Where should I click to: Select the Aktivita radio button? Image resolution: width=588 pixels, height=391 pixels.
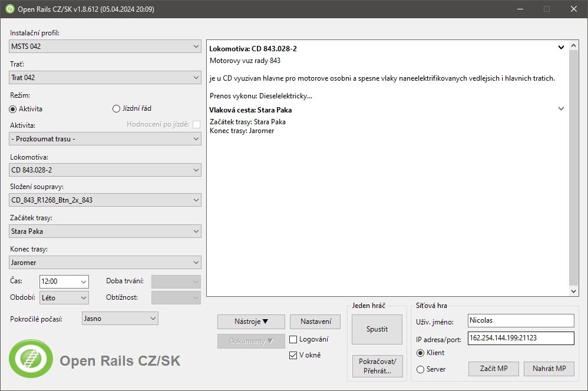(x=13, y=109)
